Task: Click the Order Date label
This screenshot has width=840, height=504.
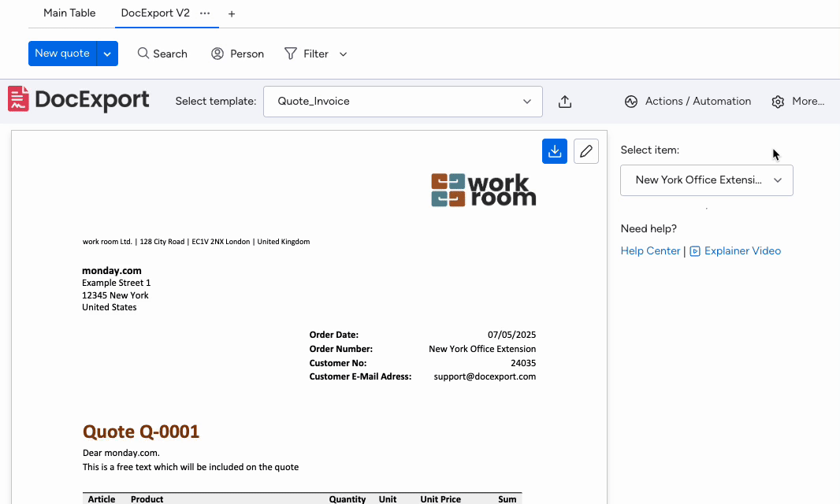Action: (x=334, y=335)
